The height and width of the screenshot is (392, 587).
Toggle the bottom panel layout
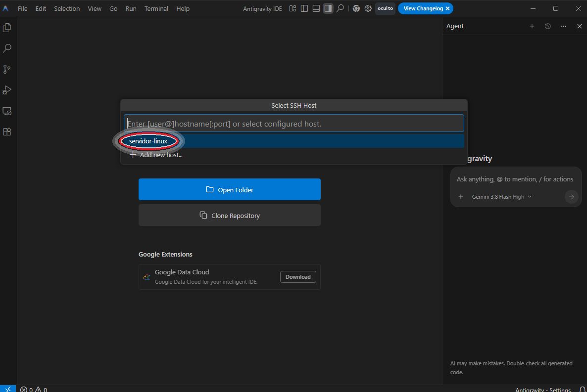[316, 8]
